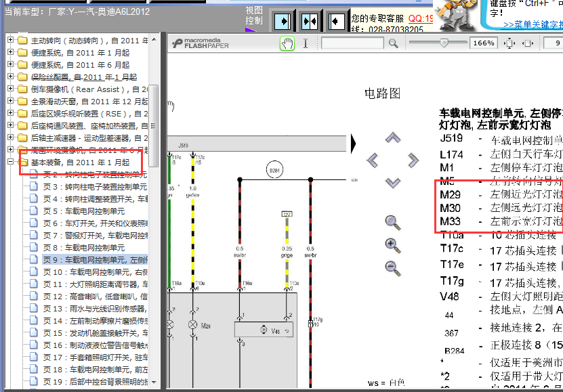
Task: Expand 保险丝配置 folder
Action: click(10, 77)
